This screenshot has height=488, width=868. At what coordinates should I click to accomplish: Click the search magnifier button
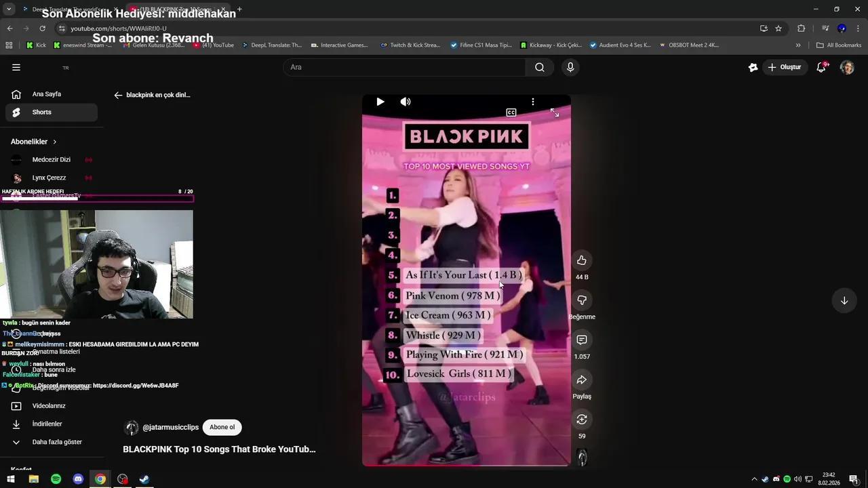coord(540,67)
